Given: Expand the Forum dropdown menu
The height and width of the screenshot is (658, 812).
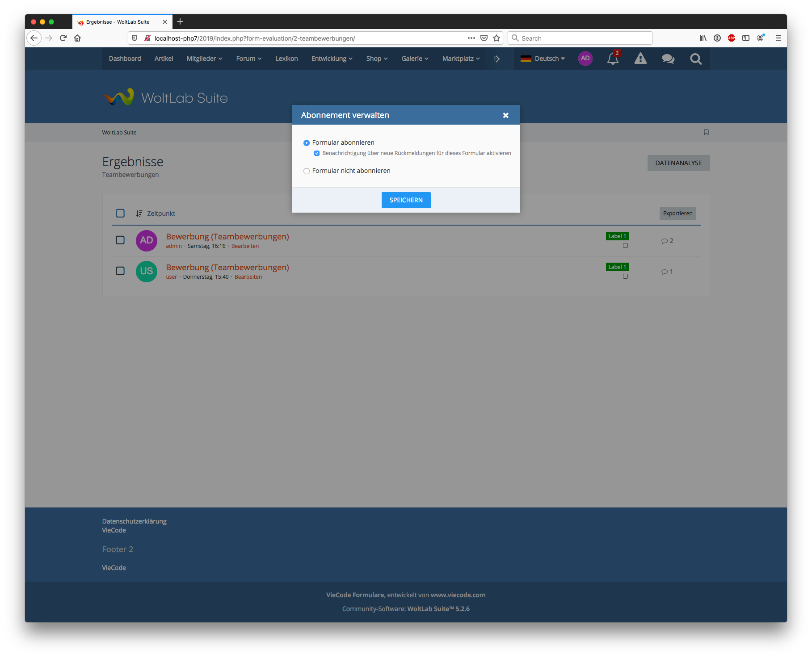Looking at the screenshot, I should (248, 59).
